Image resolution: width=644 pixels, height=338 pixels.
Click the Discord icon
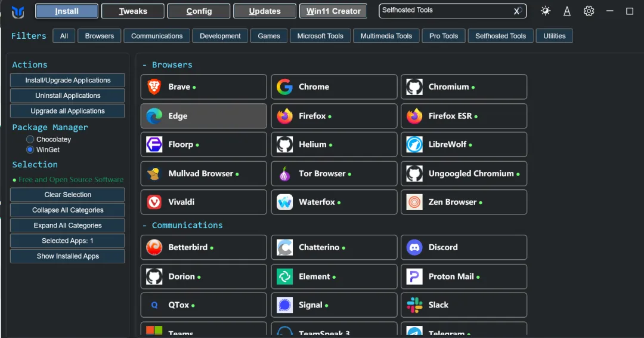point(414,247)
